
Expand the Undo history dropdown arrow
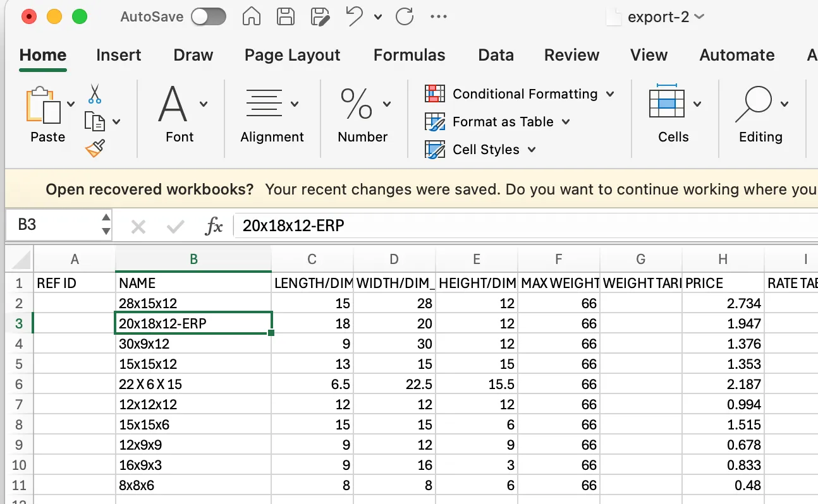click(x=378, y=17)
